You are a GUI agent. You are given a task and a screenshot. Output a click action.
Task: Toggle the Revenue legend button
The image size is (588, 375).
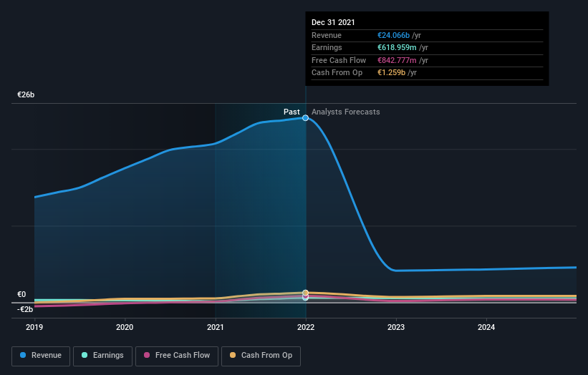point(41,356)
